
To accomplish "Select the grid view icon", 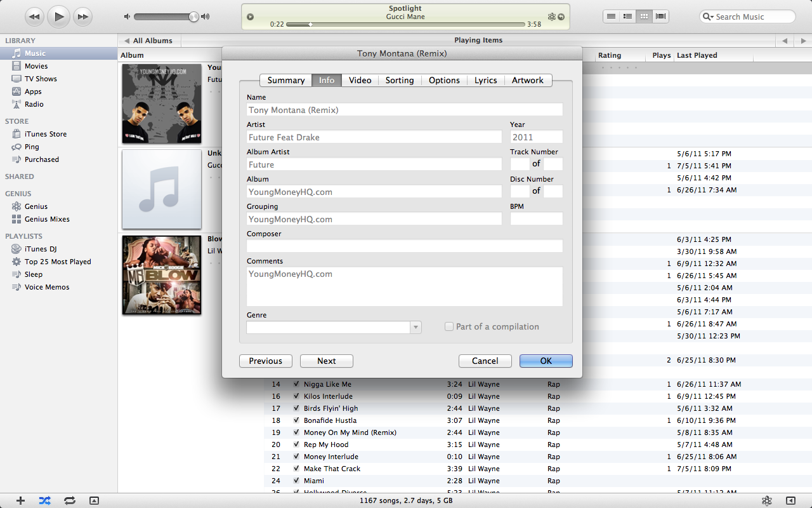I will pyautogui.click(x=644, y=17).
